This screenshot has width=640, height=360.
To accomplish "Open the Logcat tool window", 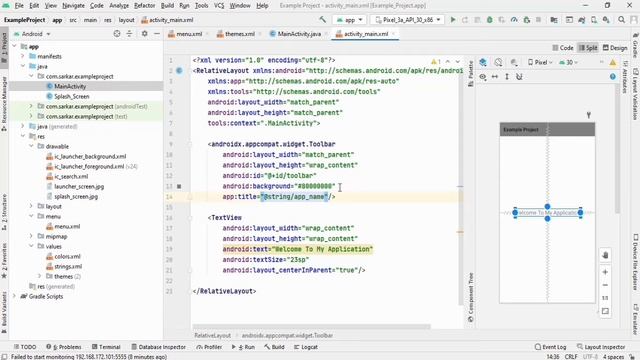I will tap(306, 347).
